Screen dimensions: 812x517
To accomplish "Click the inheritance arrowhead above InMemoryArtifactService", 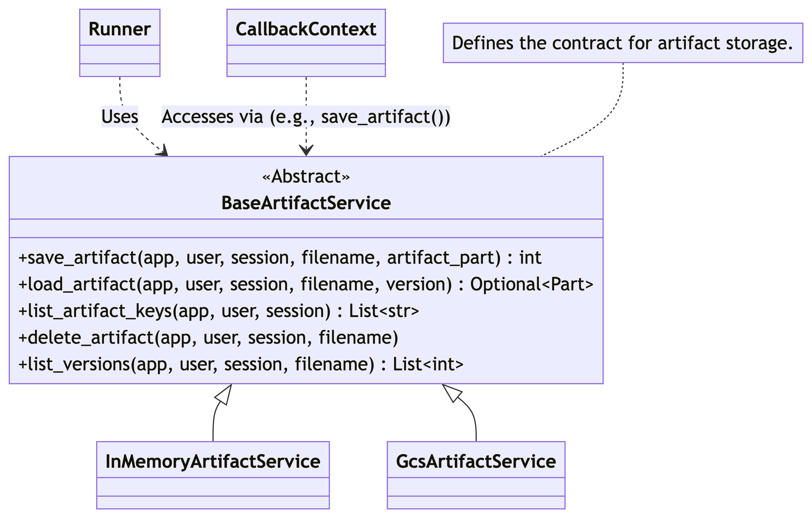I will 224,394.
